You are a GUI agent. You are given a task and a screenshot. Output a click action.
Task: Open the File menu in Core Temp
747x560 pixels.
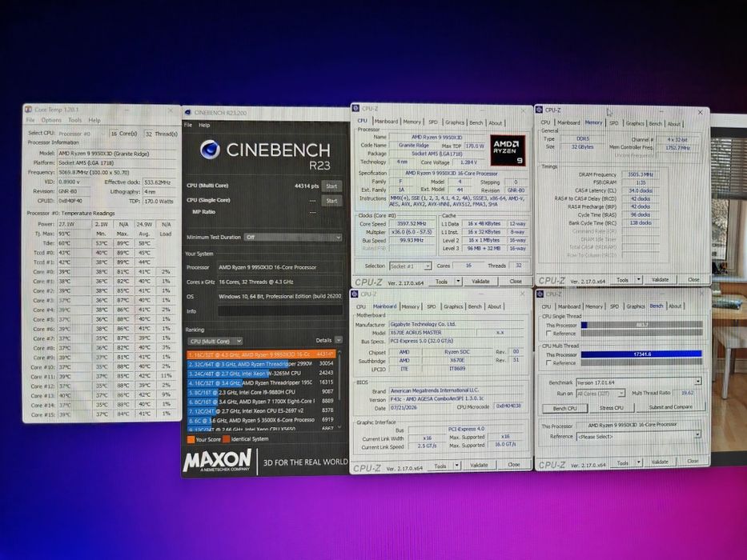tap(30, 120)
